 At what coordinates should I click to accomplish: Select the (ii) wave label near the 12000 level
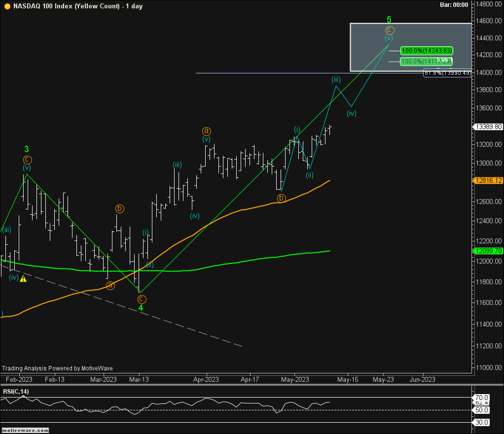point(150,265)
